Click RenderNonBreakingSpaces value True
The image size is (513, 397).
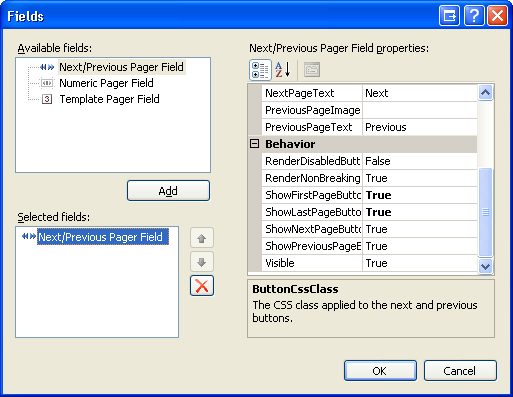pos(420,178)
